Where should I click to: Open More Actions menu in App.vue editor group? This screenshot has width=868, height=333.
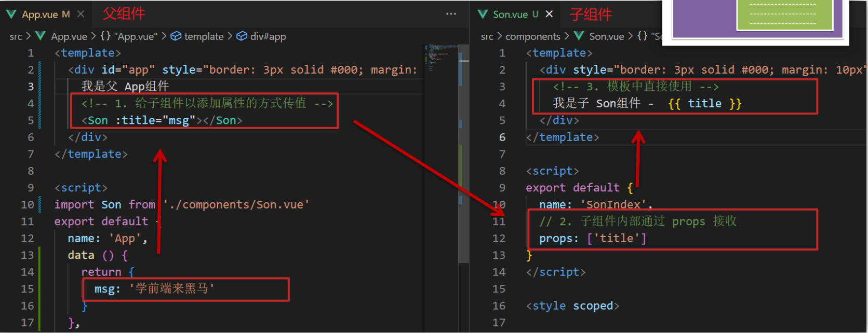point(451,14)
